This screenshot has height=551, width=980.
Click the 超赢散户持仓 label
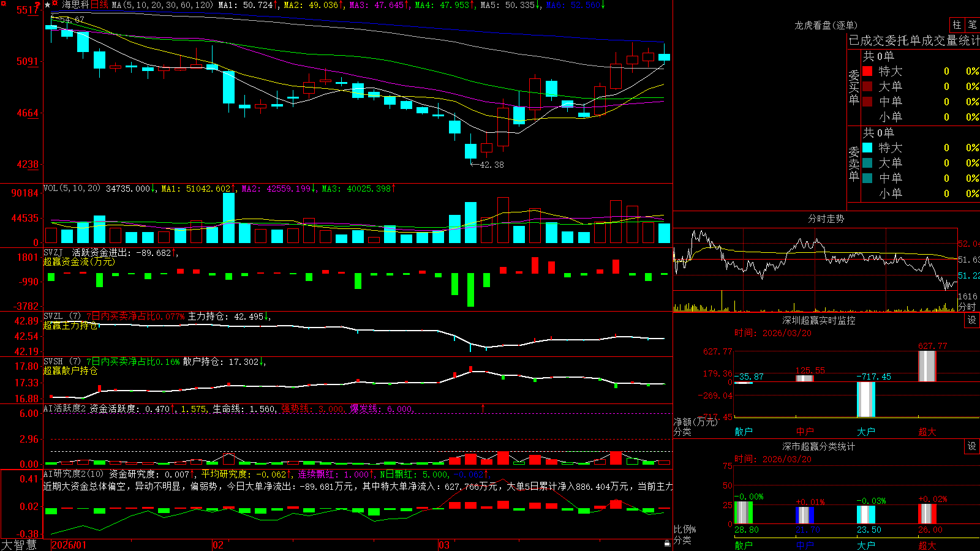coord(70,370)
